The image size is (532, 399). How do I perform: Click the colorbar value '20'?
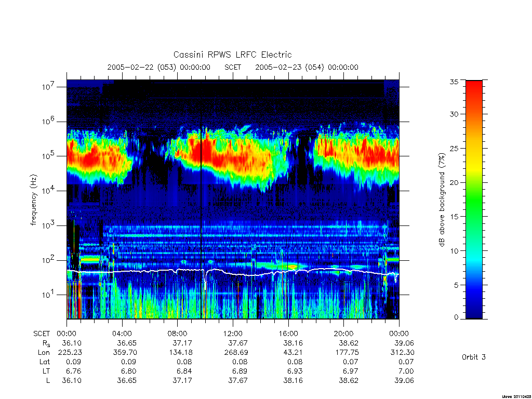(454, 182)
